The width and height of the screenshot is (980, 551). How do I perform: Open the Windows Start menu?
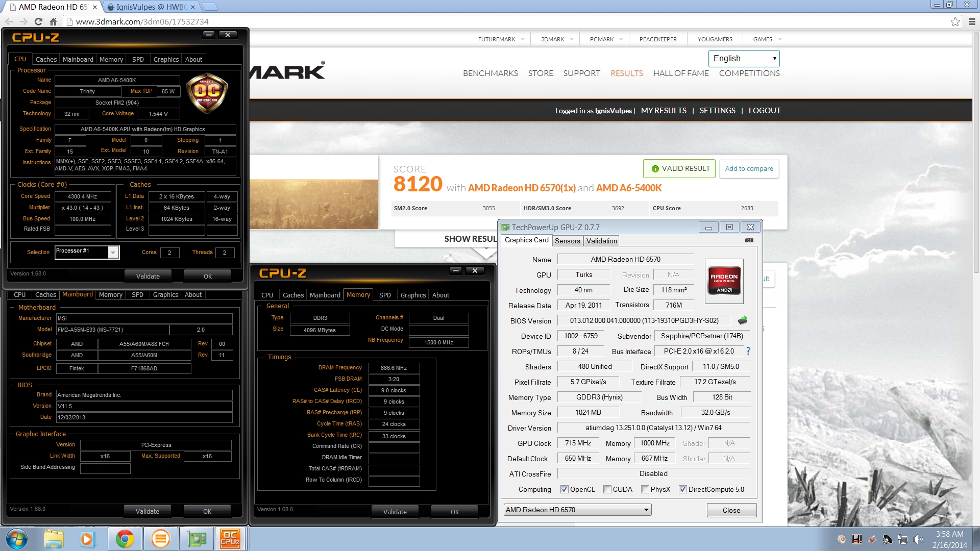16,539
